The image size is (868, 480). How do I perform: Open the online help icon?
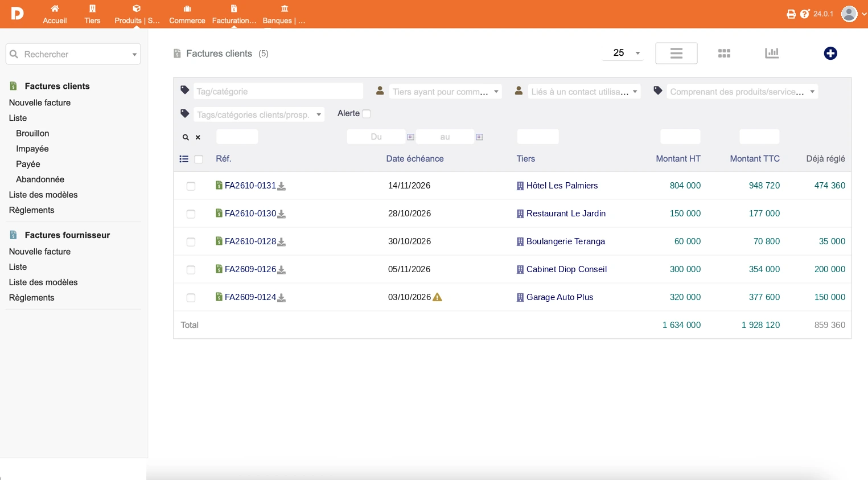pyautogui.click(x=805, y=14)
